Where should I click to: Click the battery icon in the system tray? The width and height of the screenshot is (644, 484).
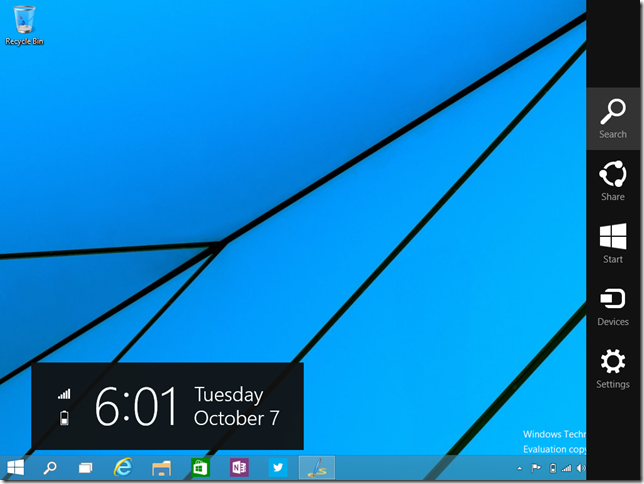[x=553, y=468]
